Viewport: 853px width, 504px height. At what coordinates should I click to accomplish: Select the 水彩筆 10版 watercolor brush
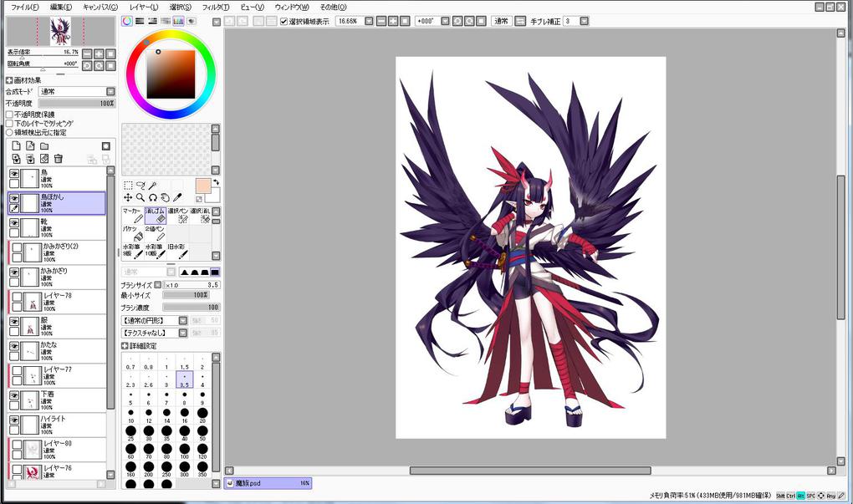click(155, 252)
